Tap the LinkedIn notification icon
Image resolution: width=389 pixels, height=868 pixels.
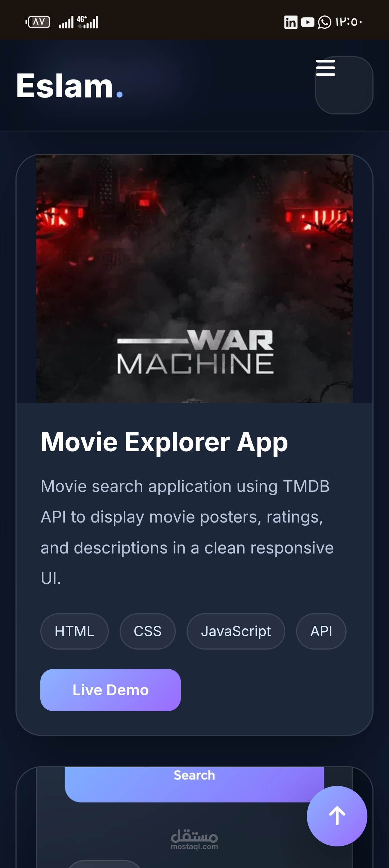[291, 22]
